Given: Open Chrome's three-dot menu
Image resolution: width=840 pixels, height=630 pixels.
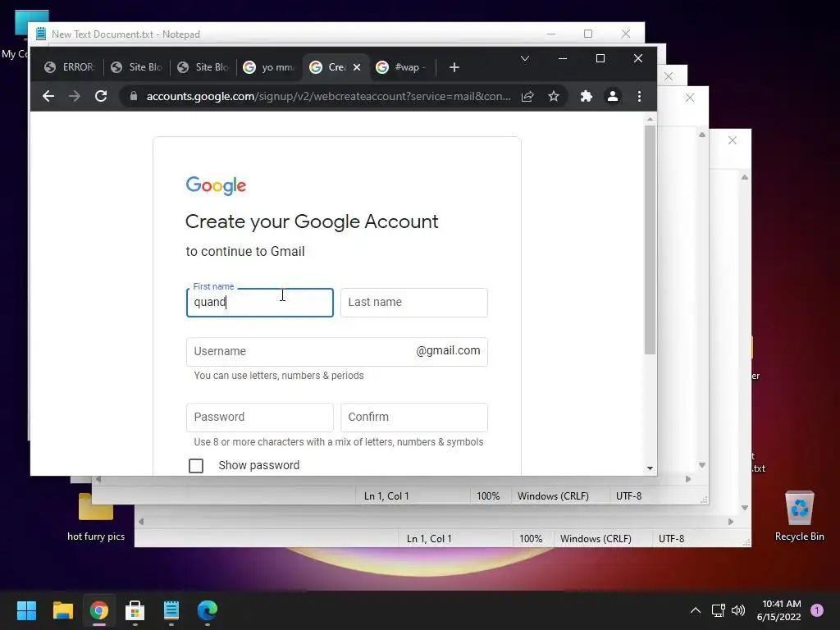Looking at the screenshot, I should [x=639, y=97].
